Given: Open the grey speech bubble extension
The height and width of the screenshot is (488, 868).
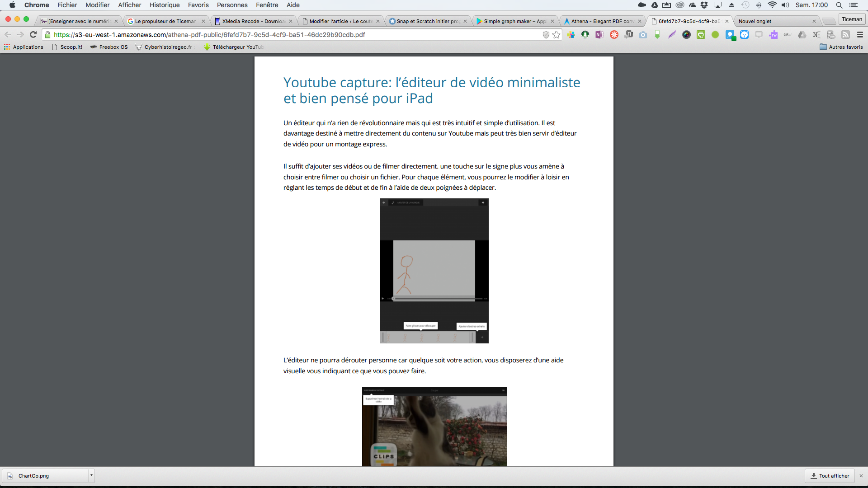Looking at the screenshot, I should click(759, 35).
